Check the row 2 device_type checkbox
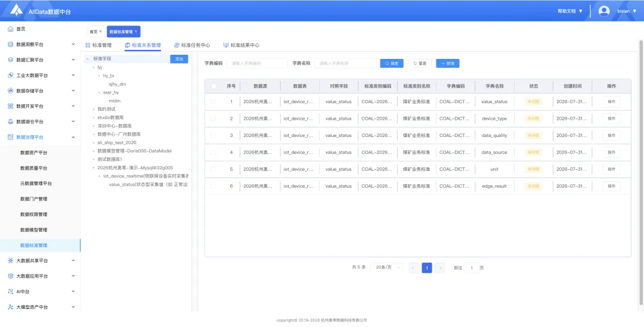 (213, 119)
